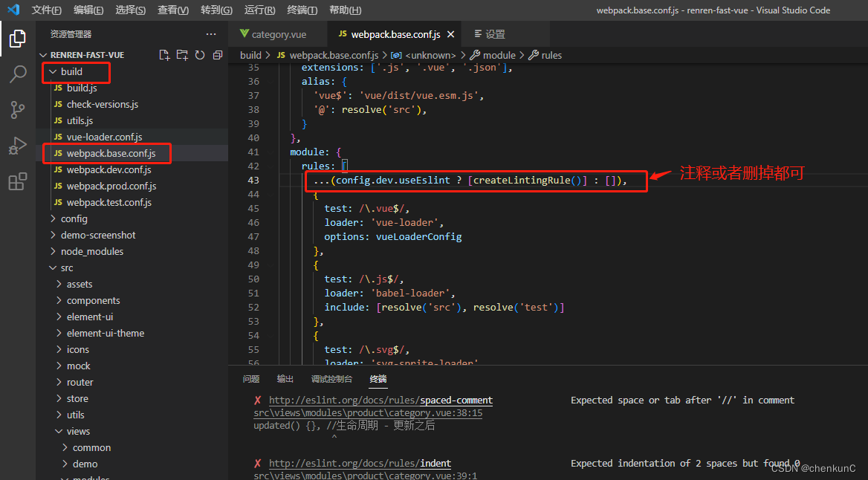Follow the eslint spaced-comment rule link
Image resolution: width=868 pixels, height=480 pixels.
pyautogui.click(x=380, y=400)
